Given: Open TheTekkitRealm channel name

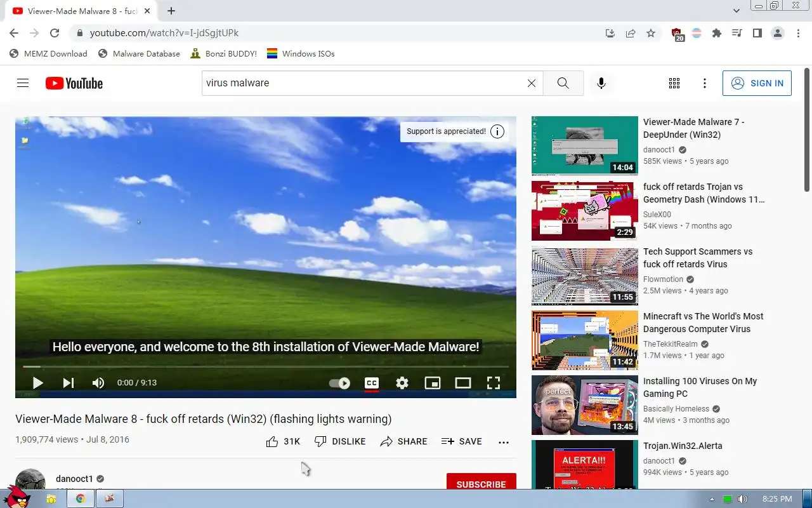Looking at the screenshot, I should tap(671, 344).
